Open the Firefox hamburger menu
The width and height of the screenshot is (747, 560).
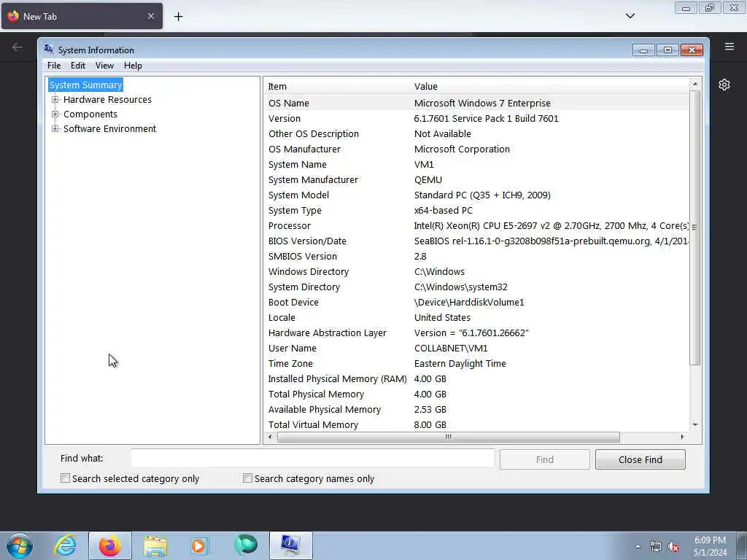(729, 46)
